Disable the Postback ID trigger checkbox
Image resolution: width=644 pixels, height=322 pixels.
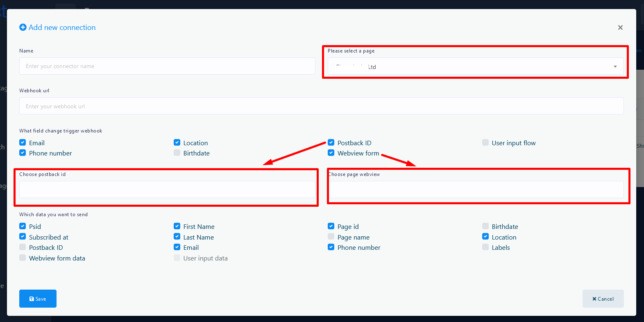[x=331, y=143]
